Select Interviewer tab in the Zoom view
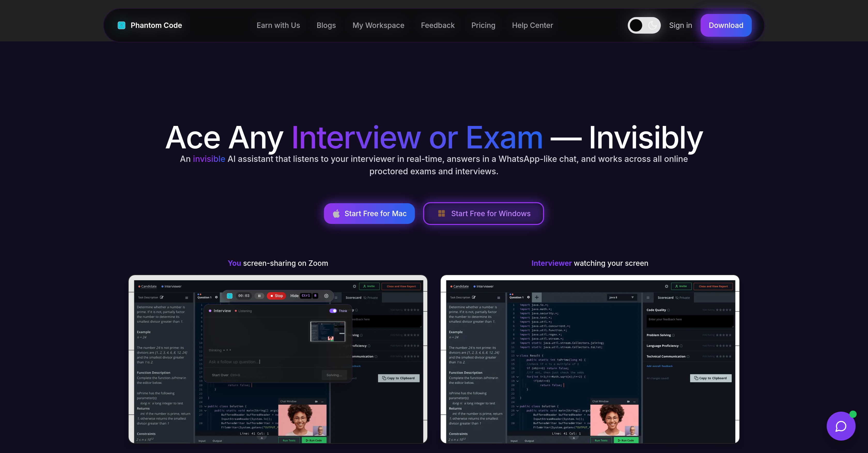The width and height of the screenshot is (868, 453). [171, 286]
